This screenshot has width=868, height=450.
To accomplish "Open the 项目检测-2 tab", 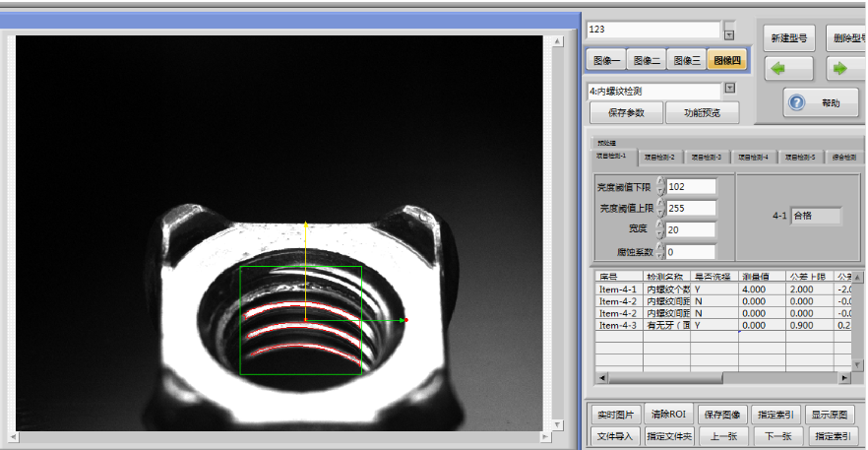I will (660, 157).
